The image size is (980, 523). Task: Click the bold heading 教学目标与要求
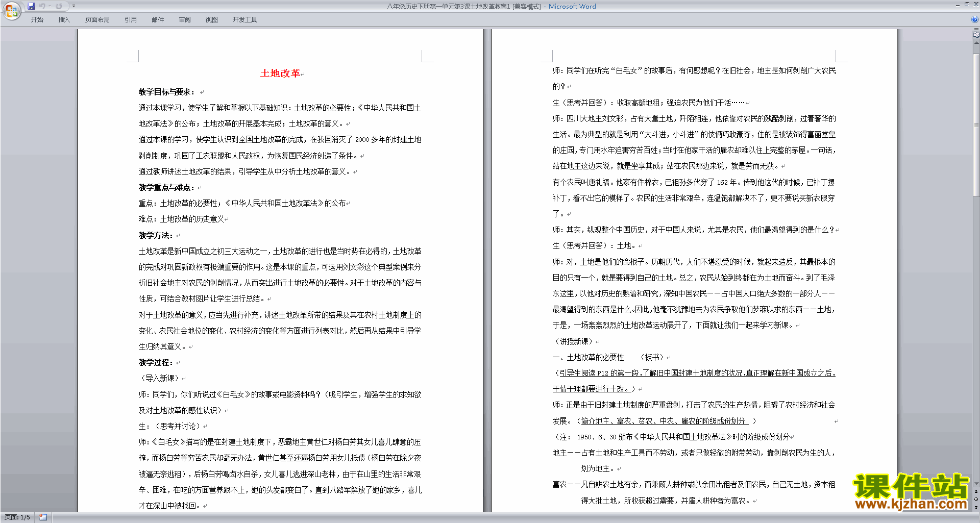point(166,92)
